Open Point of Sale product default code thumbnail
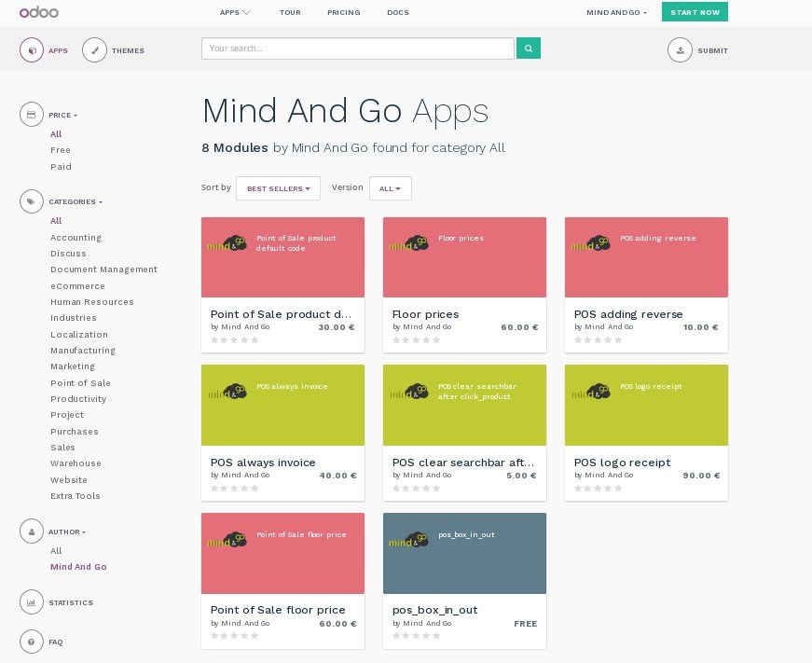 [282, 257]
